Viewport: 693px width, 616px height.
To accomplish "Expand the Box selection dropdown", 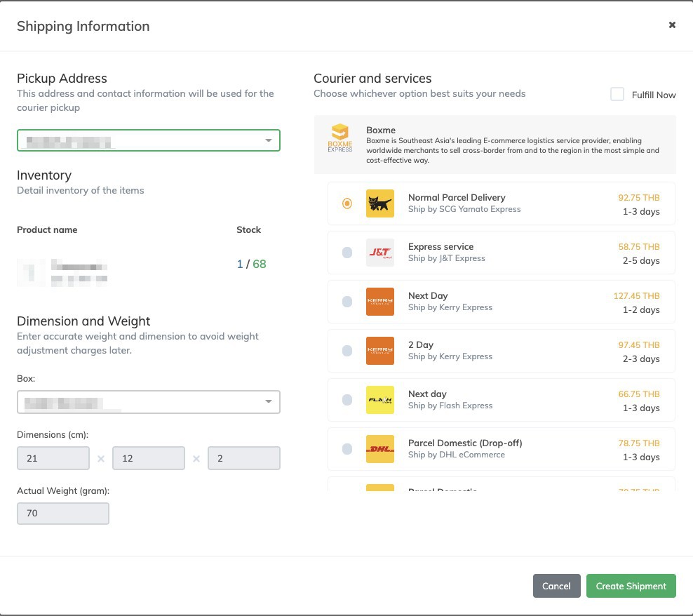I will (x=149, y=401).
